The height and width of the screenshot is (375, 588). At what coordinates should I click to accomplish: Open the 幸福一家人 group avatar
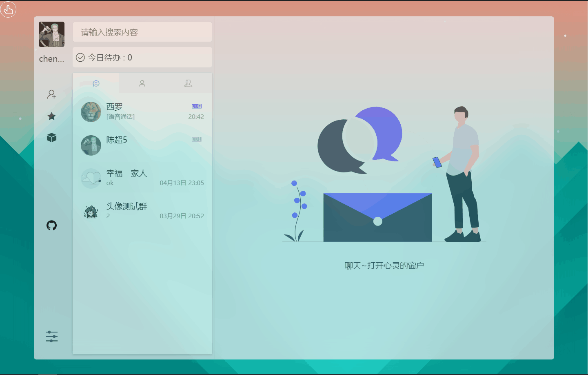91,179
